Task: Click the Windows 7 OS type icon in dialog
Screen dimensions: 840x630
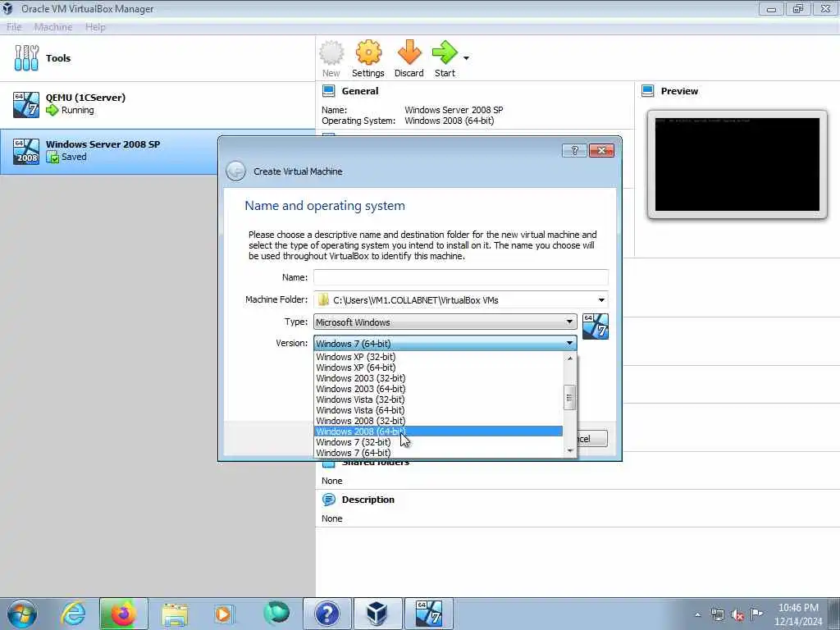Action: tap(596, 326)
